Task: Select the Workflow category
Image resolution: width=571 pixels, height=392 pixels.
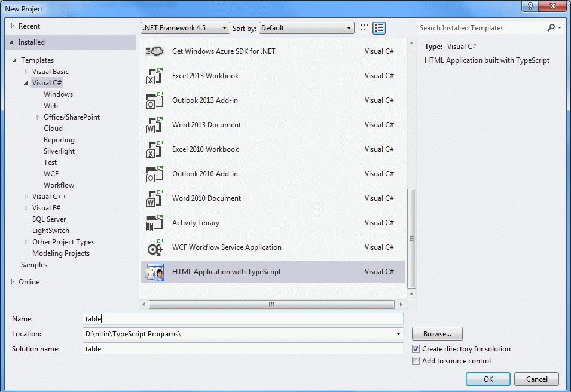Action: click(59, 185)
